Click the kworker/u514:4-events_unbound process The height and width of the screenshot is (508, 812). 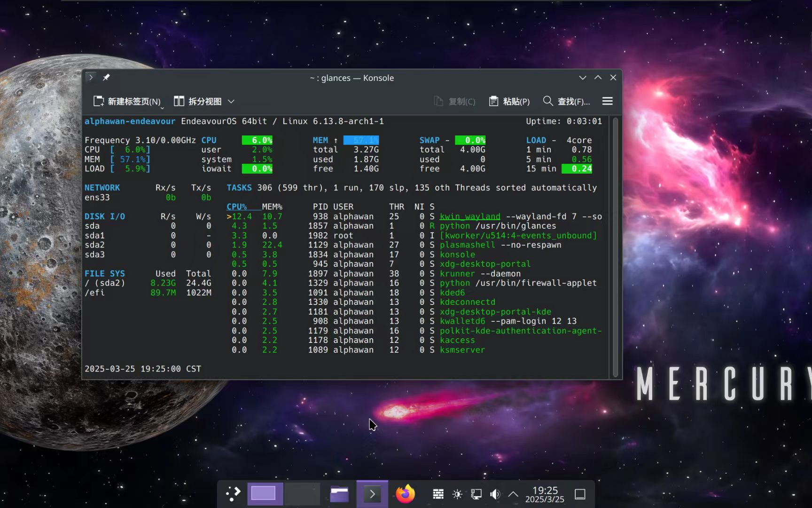click(518, 236)
